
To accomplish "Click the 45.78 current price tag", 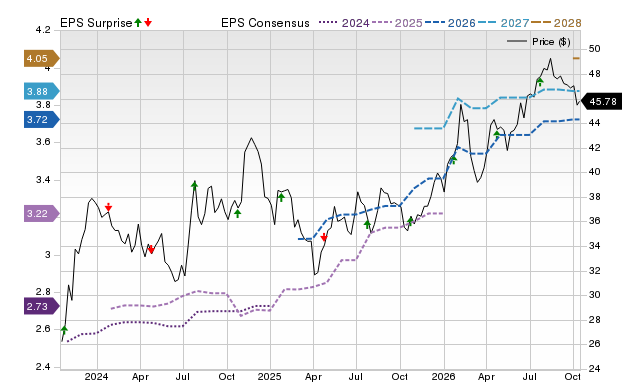I will click(x=601, y=101).
